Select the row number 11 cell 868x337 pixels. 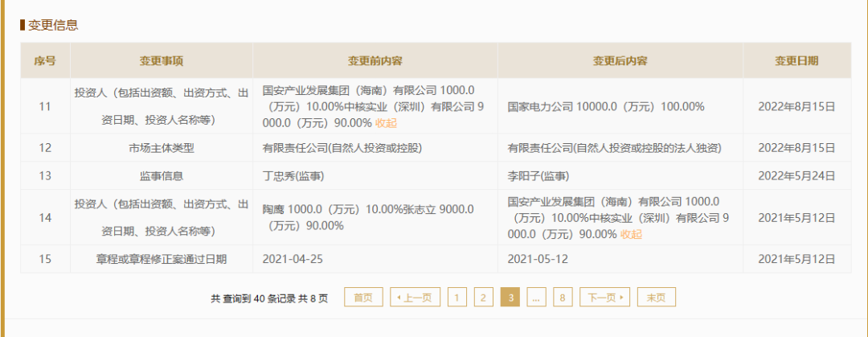(45, 106)
